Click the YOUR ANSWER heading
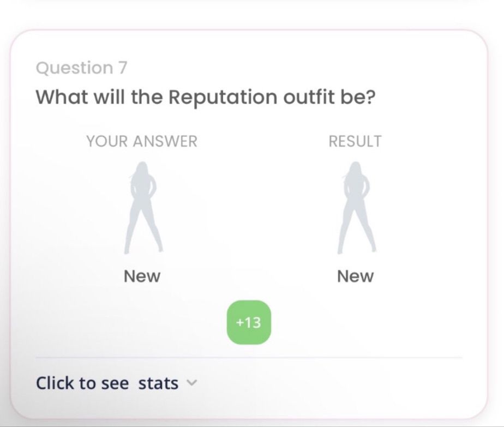The height and width of the screenshot is (427, 504). [x=142, y=141]
